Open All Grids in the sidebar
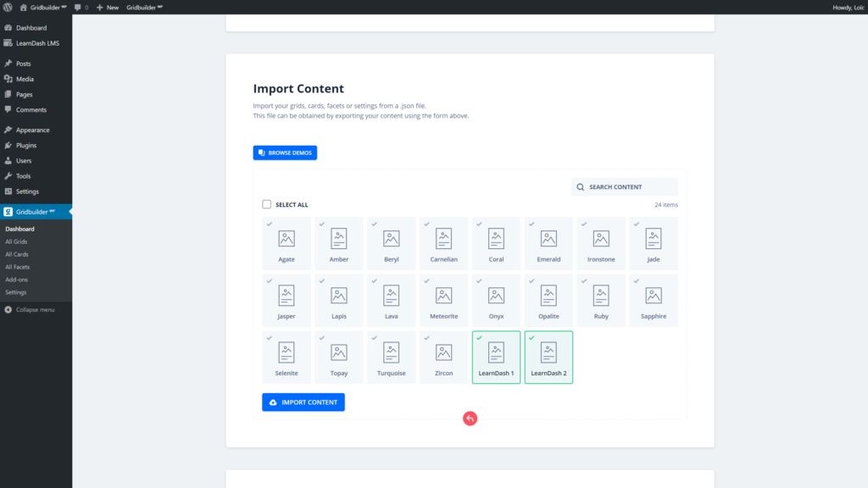This screenshot has height=488, width=868. (16, 241)
